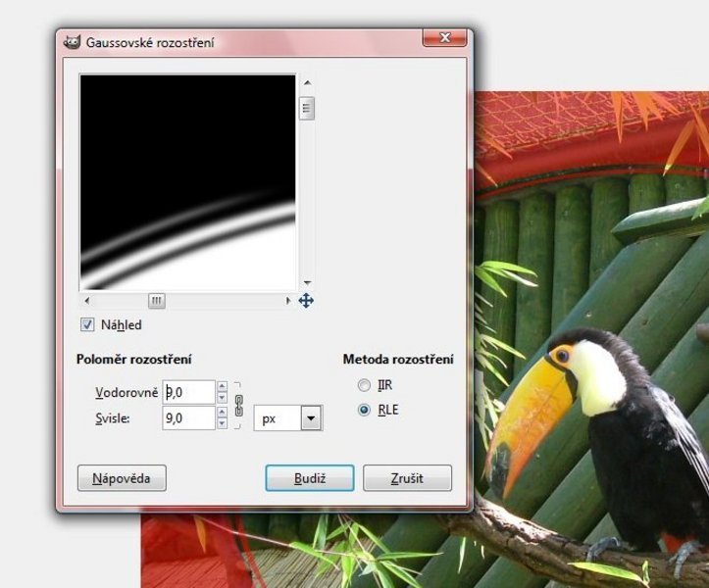Click the preview horizontal scrollbar thumb
Screen dimensions: 709x588
(x=157, y=301)
